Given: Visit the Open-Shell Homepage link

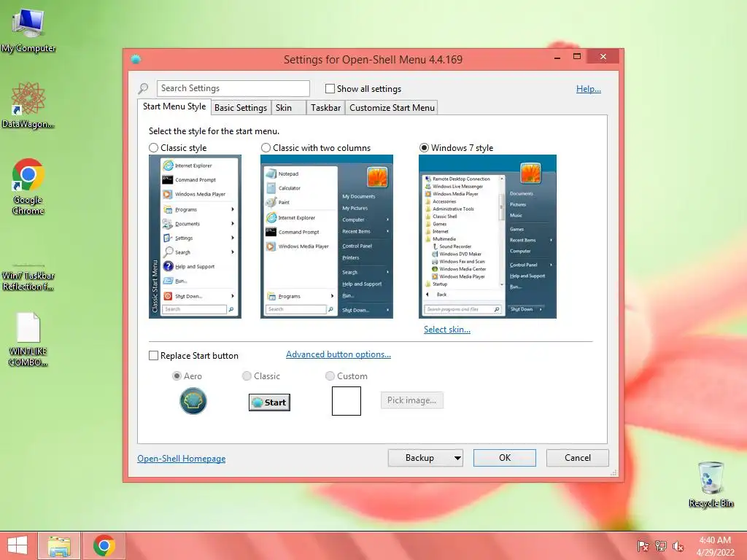Looking at the screenshot, I should (x=182, y=459).
